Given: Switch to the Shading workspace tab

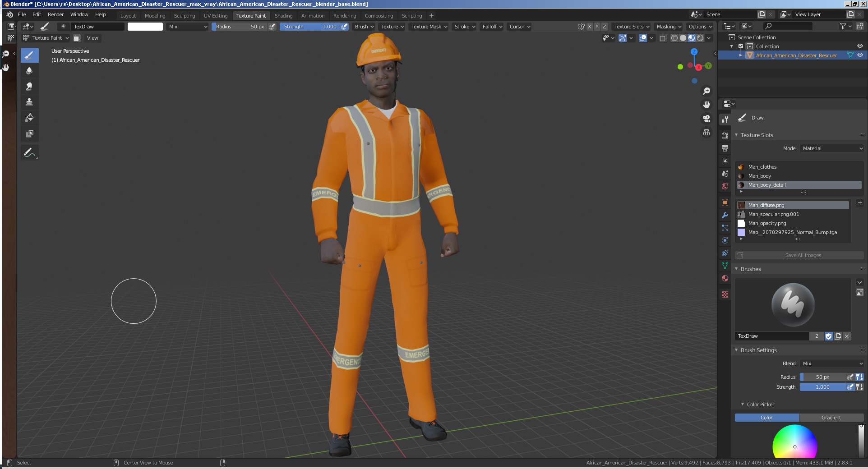Looking at the screenshot, I should click(283, 15).
